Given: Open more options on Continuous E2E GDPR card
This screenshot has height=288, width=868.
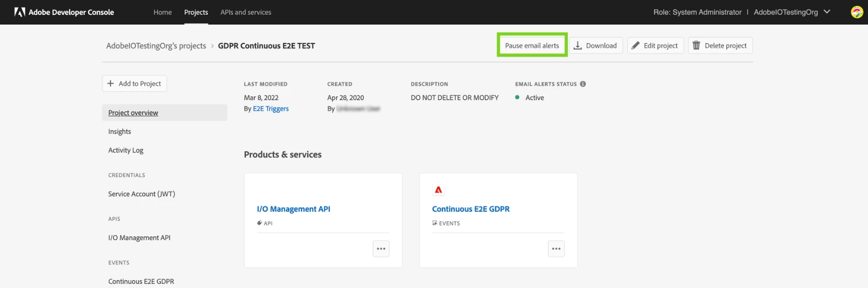Looking at the screenshot, I should click(x=556, y=249).
